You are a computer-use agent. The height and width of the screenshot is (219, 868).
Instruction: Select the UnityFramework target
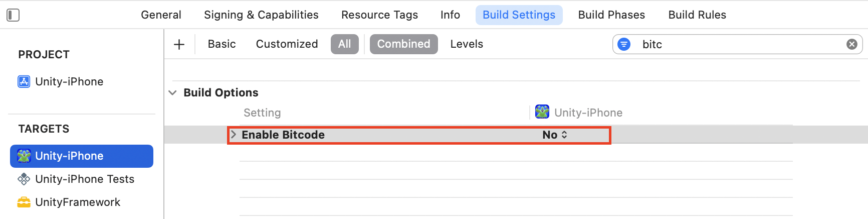tap(78, 202)
